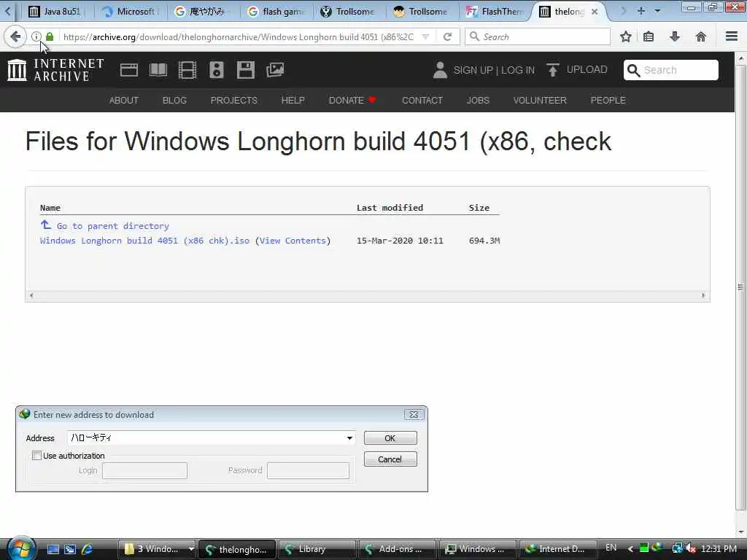Expand the Address combo box dropdown
Screen dimensions: 747x560
[x=349, y=437]
